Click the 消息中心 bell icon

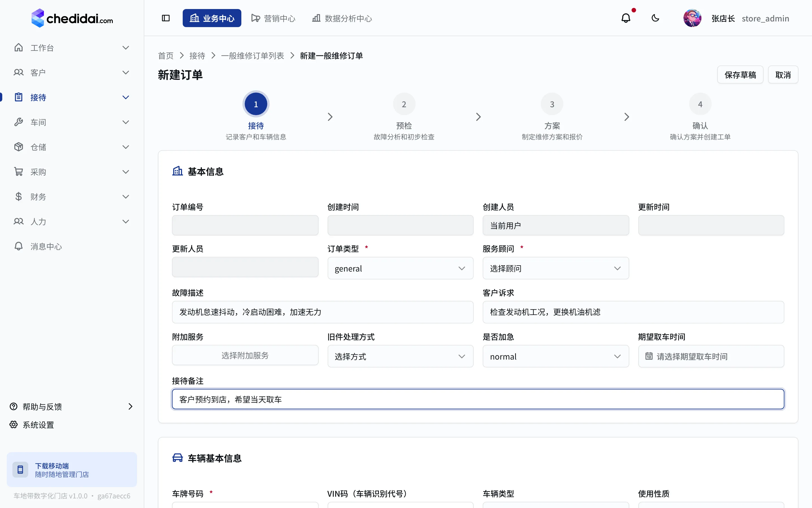(x=18, y=246)
